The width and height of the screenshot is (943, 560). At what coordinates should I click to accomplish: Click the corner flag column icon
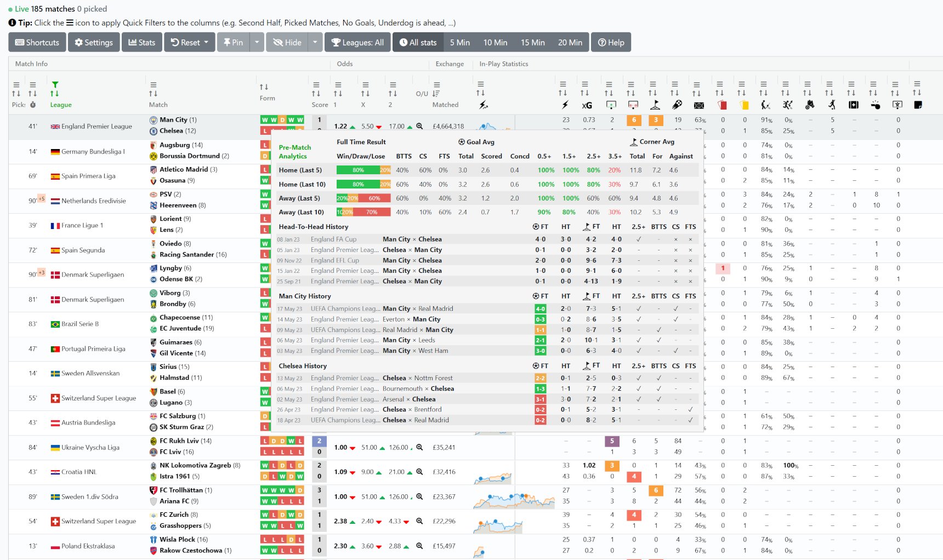coord(655,105)
